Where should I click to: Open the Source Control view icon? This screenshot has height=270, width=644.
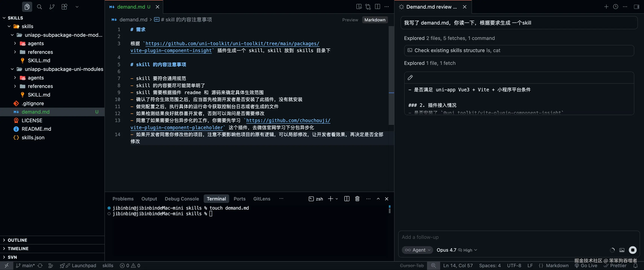(52, 7)
